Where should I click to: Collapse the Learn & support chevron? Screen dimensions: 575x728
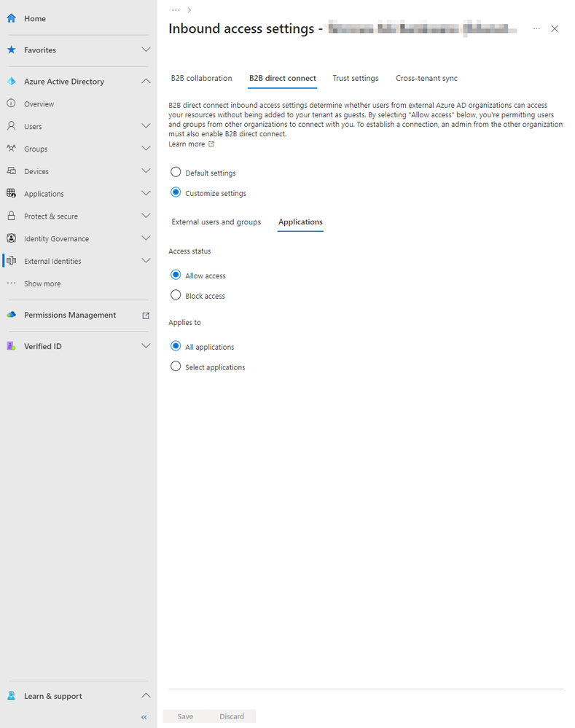[x=146, y=695]
